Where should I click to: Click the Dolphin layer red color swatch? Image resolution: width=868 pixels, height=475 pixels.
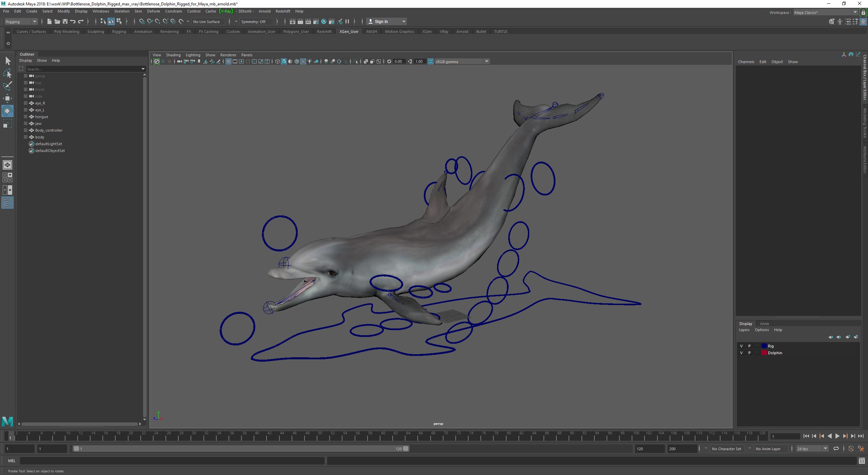(764, 353)
